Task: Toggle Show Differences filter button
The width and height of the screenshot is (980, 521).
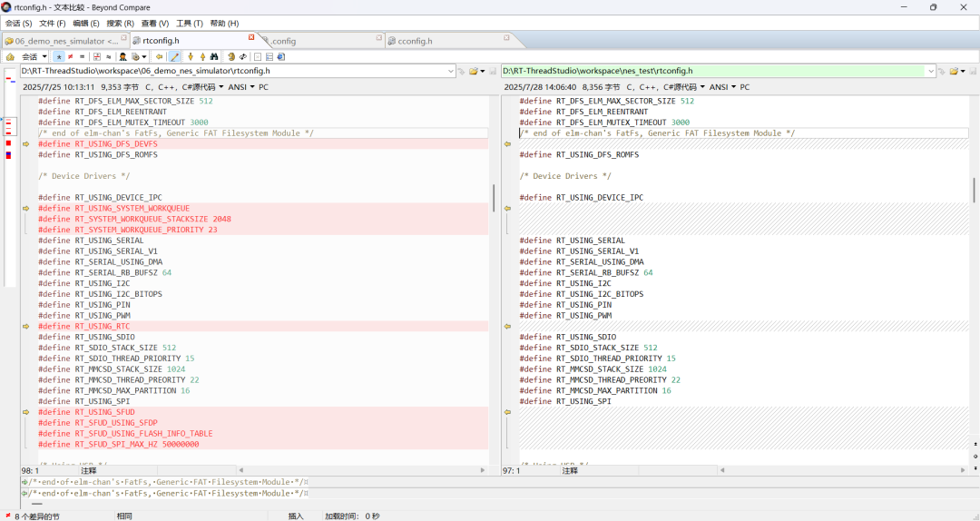Action: (x=70, y=56)
